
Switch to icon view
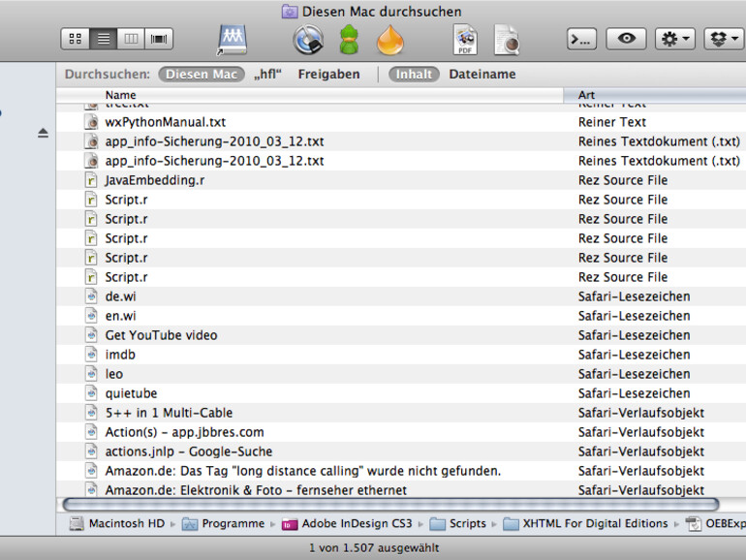(x=76, y=39)
